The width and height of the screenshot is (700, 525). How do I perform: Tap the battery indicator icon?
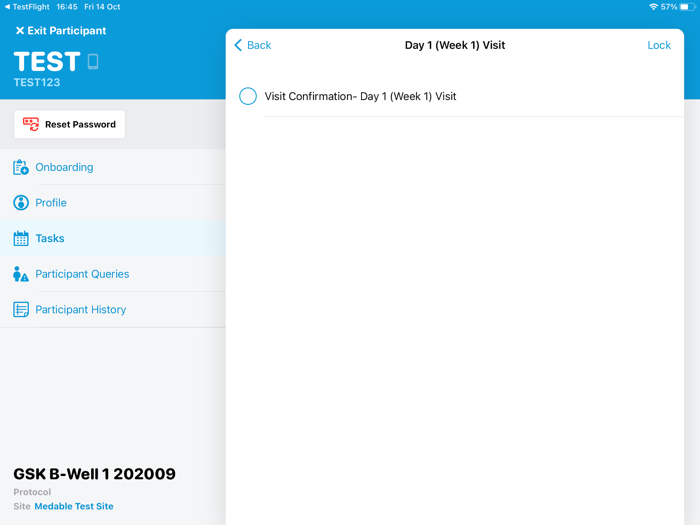point(688,7)
